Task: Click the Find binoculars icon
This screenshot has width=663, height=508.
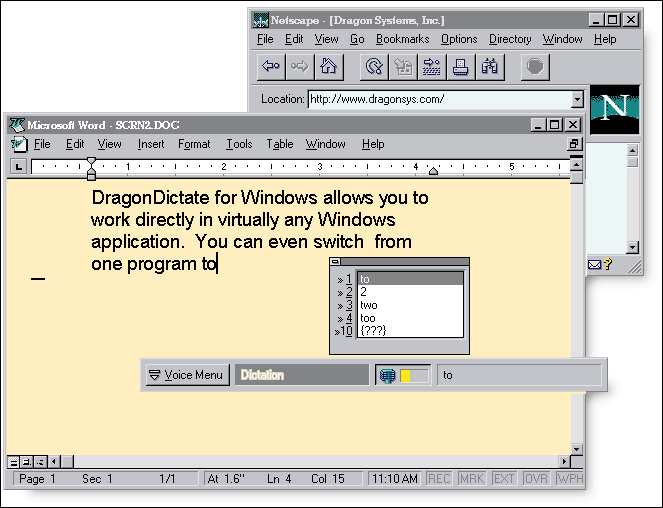Action: click(x=490, y=67)
